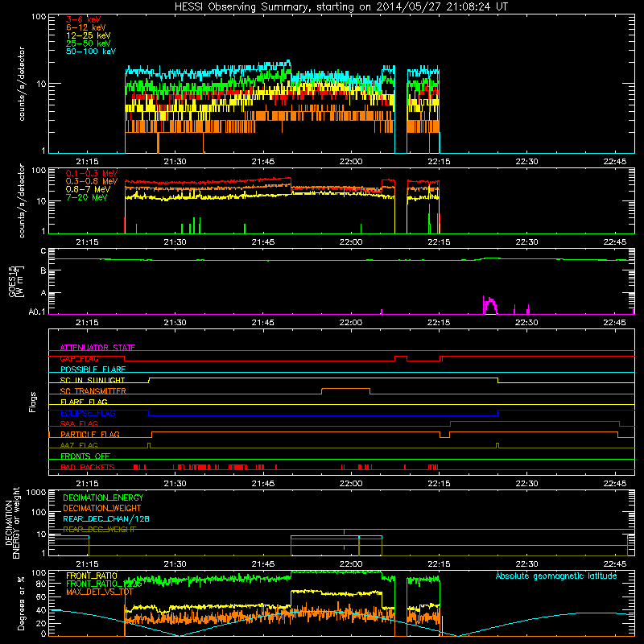Select the POSSIBLE_FLARE flag label

[x=93, y=369]
